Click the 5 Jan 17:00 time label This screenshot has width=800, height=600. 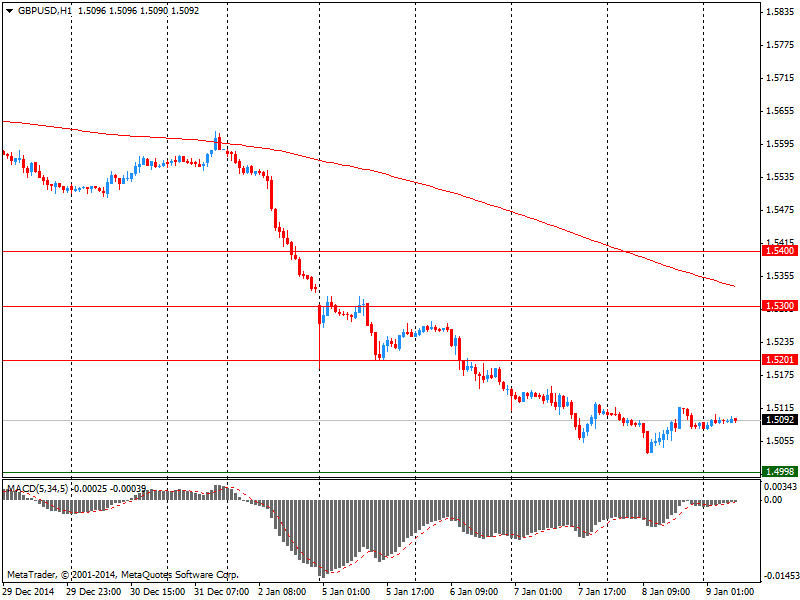pos(410,592)
